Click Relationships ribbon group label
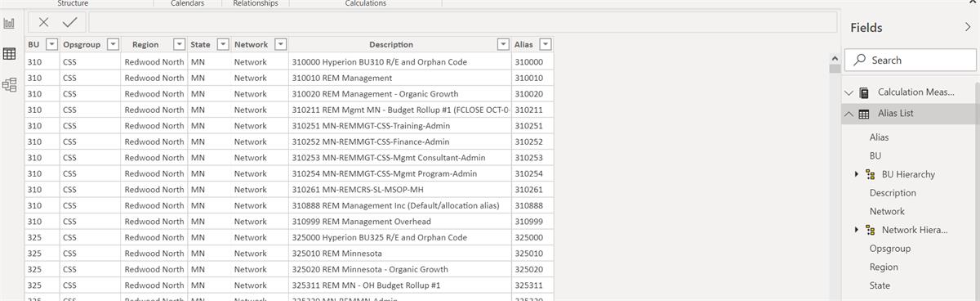The image size is (980, 301). (255, 3)
